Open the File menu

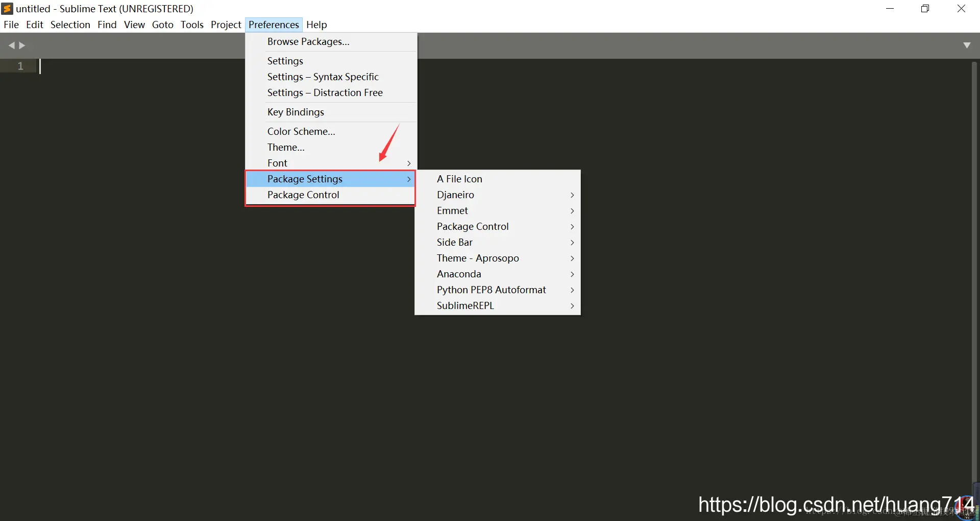click(x=11, y=25)
